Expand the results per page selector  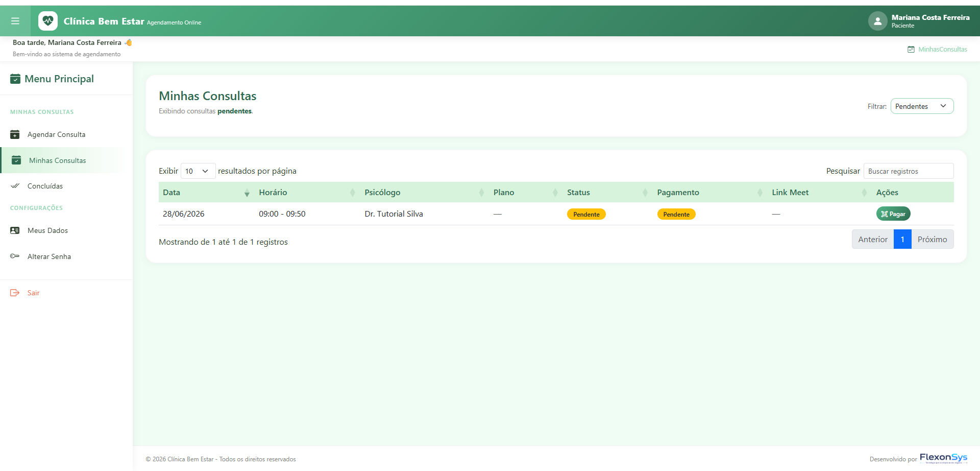pyautogui.click(x=198, y=171)
